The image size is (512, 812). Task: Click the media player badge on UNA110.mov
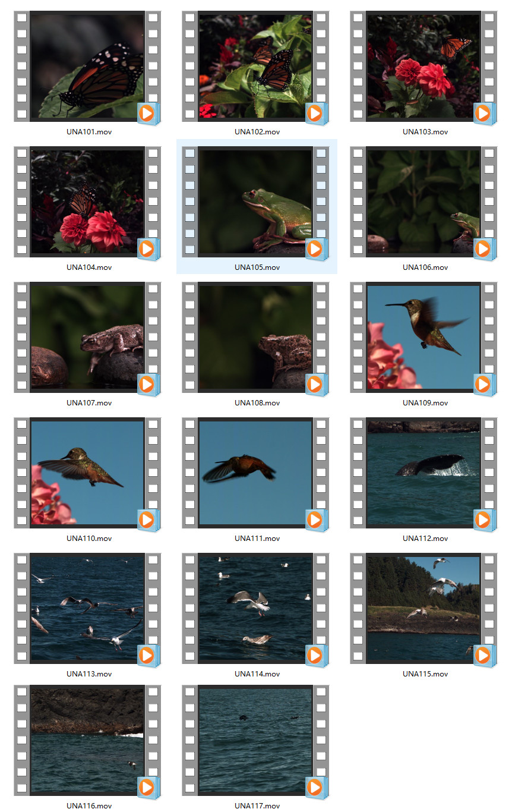point(148,520)
